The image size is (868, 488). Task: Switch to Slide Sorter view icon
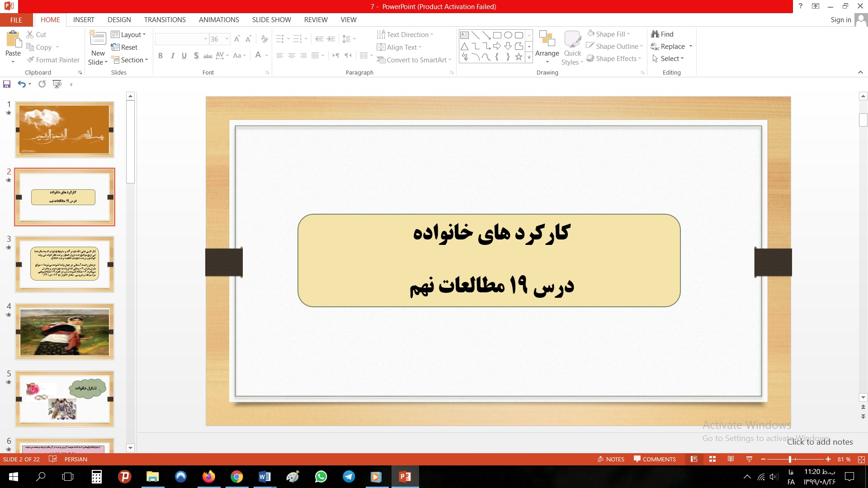[x=712, y=459]
